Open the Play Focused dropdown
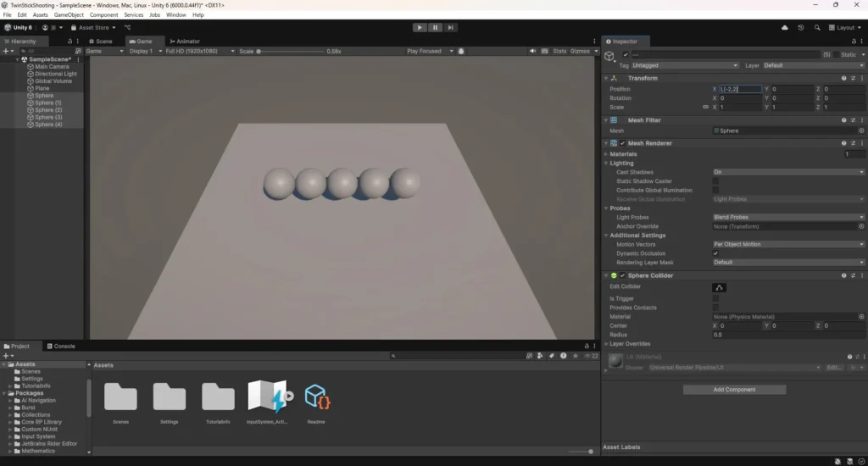Viewport: 868px width, 466px height. pyautogui.click(x=430, y=51)
